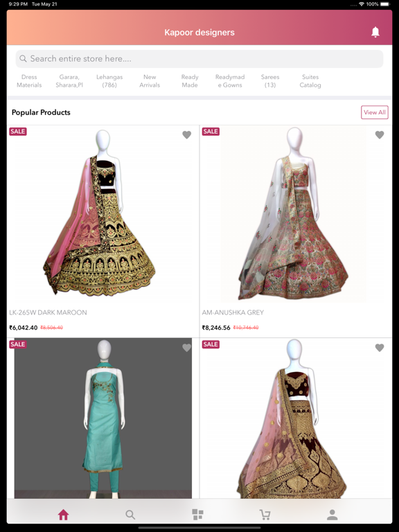Focus the Search entire store field
Viewport: 399px width, 532px height.
click(199, 59)
